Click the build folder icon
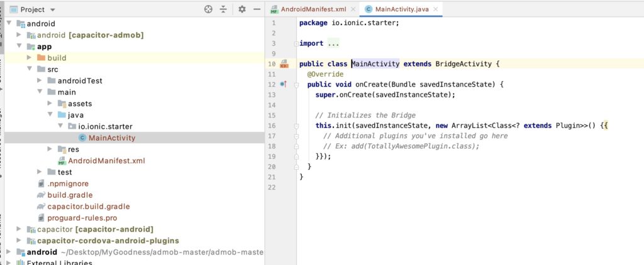The width and height of the screenshot is (644, 265). (41, 58)
